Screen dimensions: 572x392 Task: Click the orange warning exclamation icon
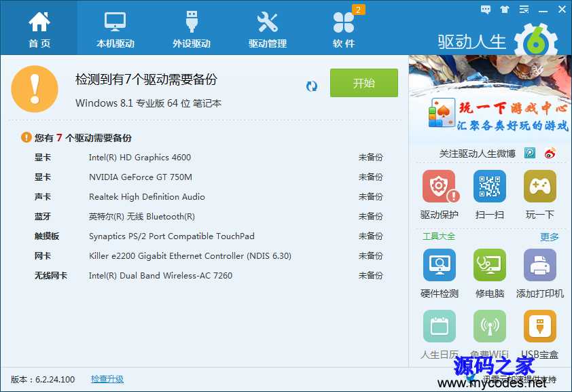click(x=35, y=89)
